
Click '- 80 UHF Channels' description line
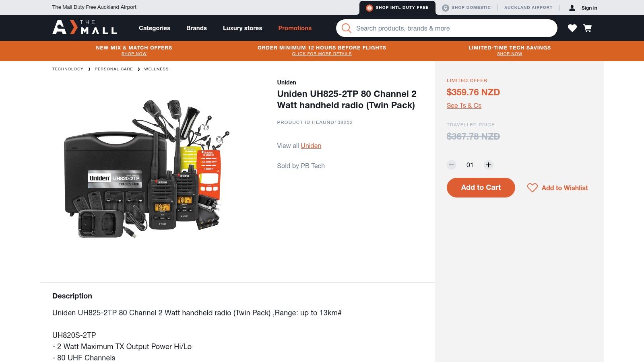click(x=84, y=358)
